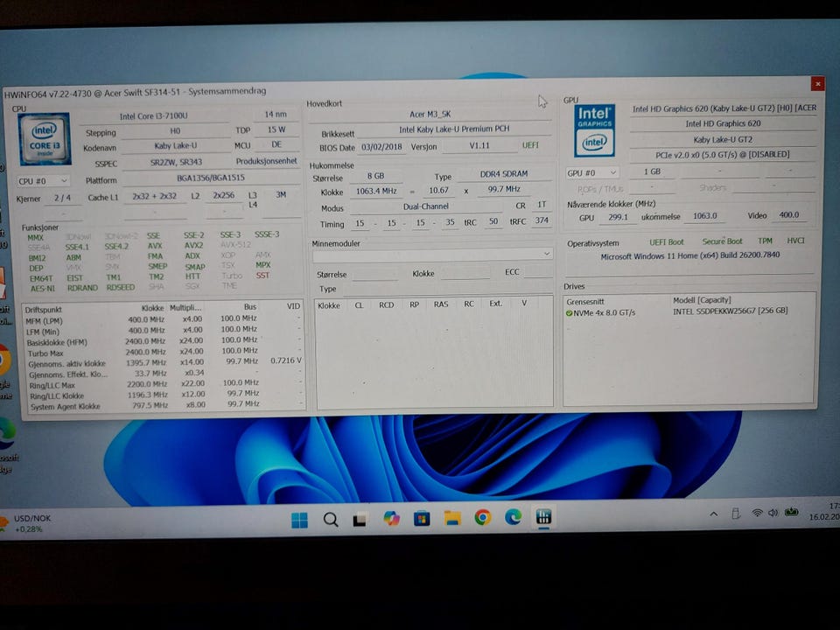The image size is (840, 630).
Task: Click the Intel Core i3 CPU logo
Action: coord(45,139)
